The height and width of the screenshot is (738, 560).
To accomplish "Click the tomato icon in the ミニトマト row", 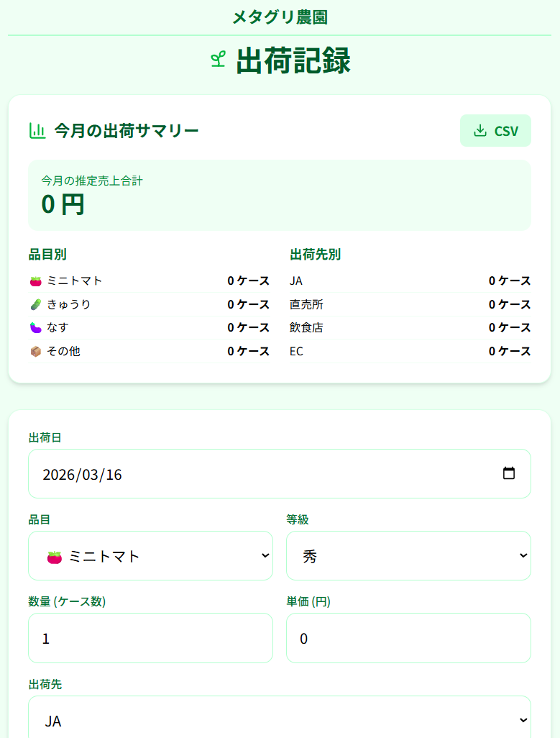I will (37, 281).
